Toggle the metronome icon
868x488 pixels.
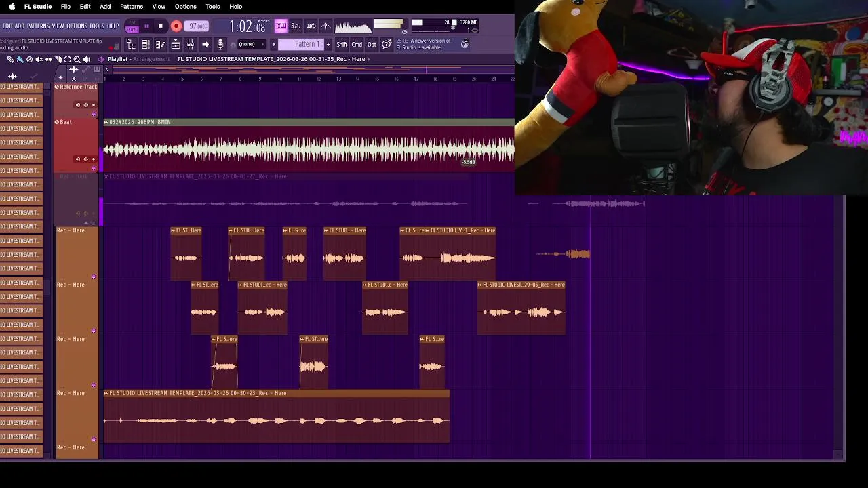(325, 26)
